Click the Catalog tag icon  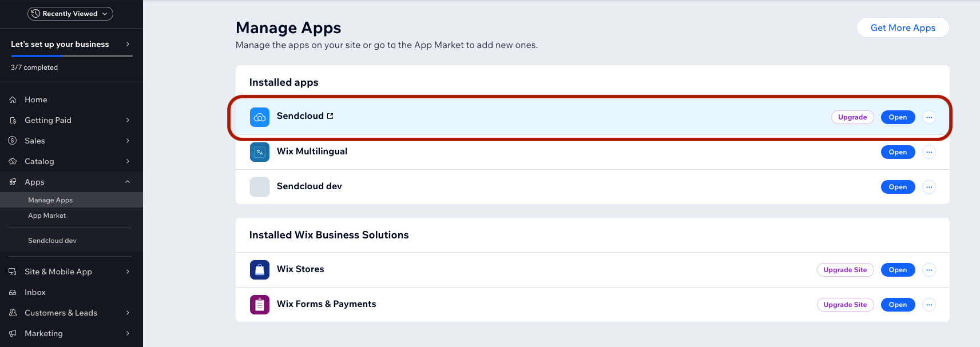click(13, 161)
